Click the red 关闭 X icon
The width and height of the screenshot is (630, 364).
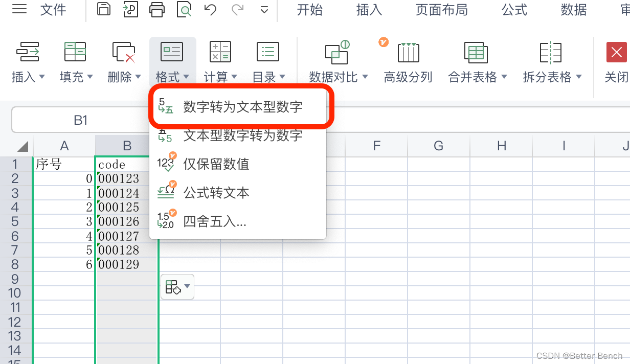coord(617,52)
